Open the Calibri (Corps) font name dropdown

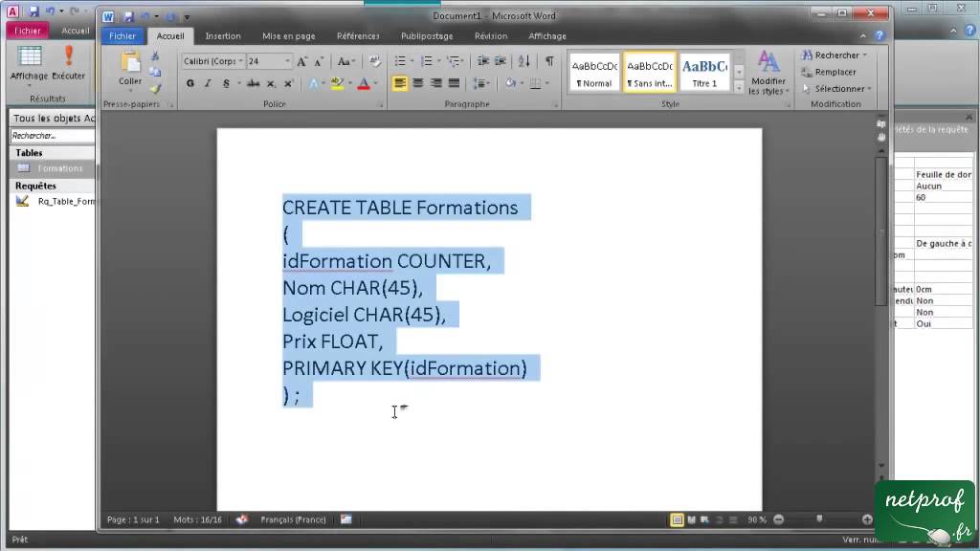click(240, 61)
